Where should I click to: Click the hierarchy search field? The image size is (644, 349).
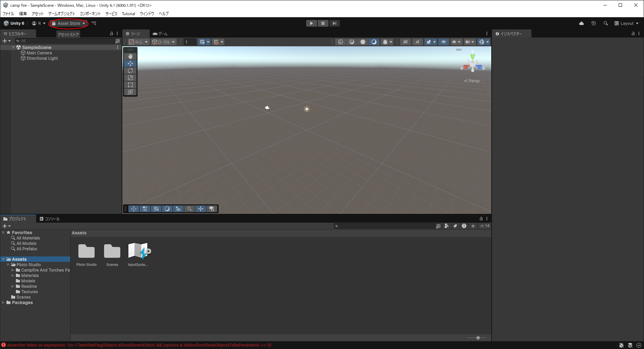pyautogui.click(x=65, y=41)
